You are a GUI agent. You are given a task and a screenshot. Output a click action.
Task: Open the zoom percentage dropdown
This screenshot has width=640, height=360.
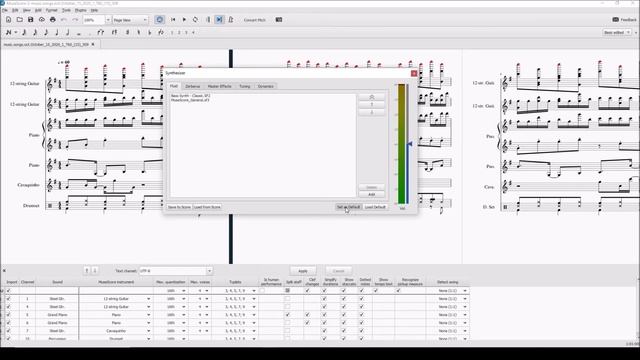tap(108, 20)
